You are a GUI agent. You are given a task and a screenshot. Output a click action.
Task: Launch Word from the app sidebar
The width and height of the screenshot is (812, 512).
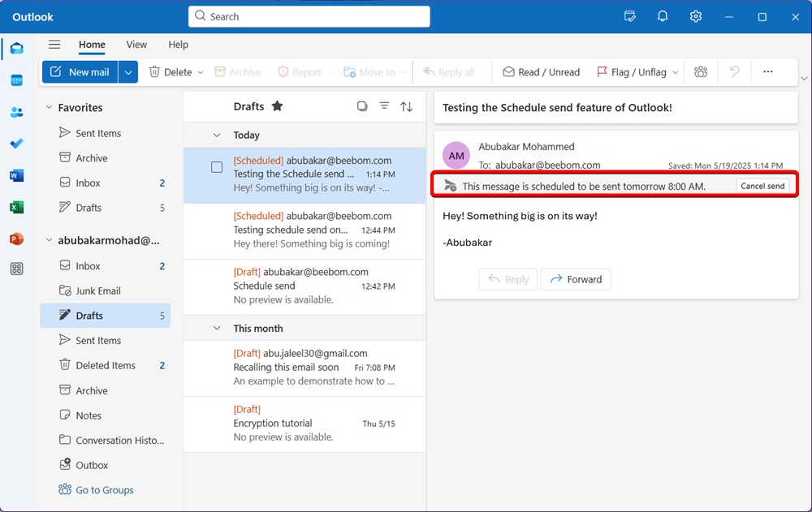[16, 175]
